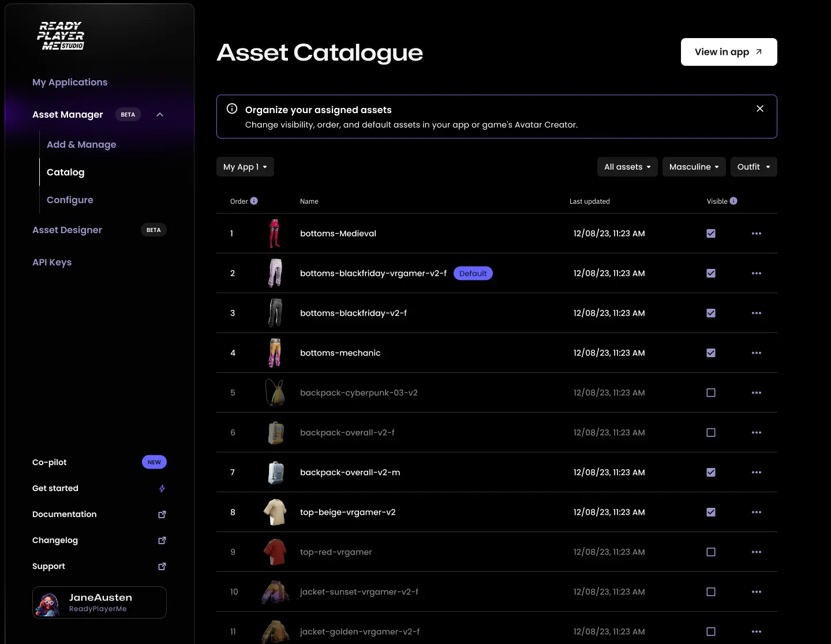Click the Visible column info icon
This screenshot has height=644, width=831.
tap(733, 201)
